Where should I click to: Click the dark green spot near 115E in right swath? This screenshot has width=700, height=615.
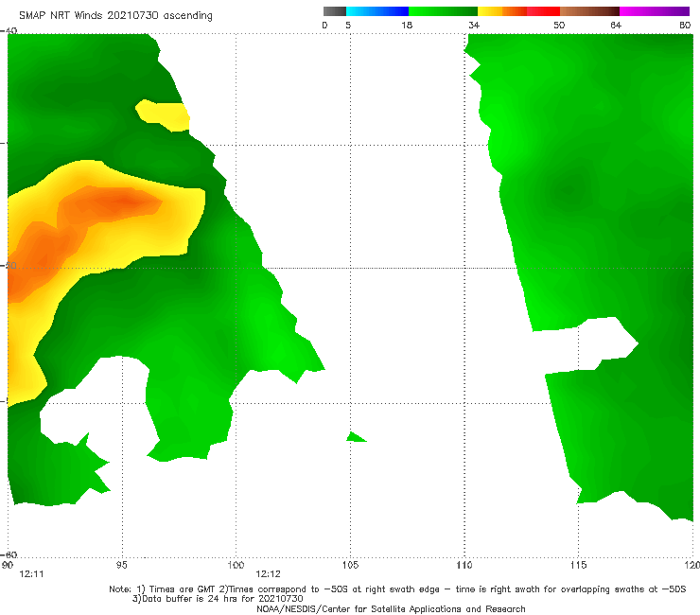(x=568, y=190)
